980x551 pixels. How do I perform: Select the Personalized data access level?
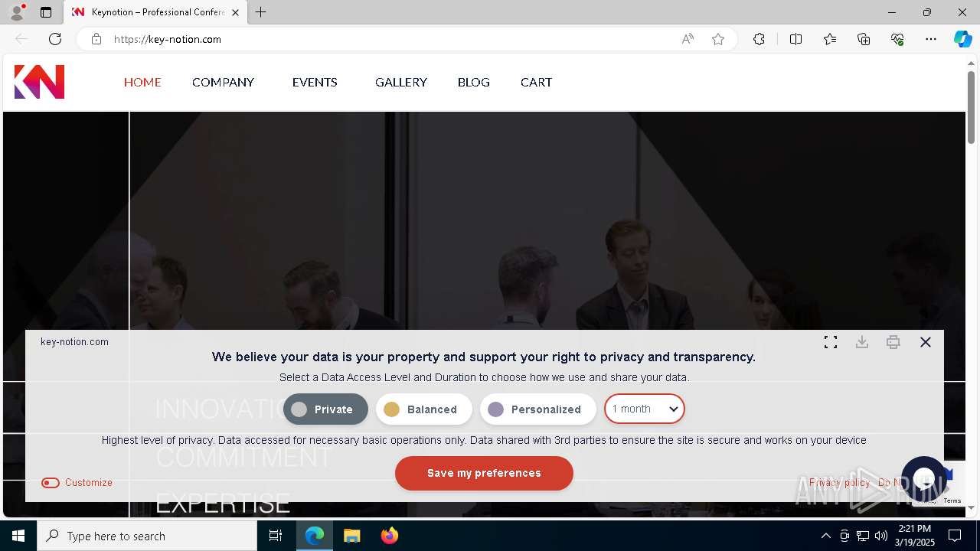pos(537,409)
